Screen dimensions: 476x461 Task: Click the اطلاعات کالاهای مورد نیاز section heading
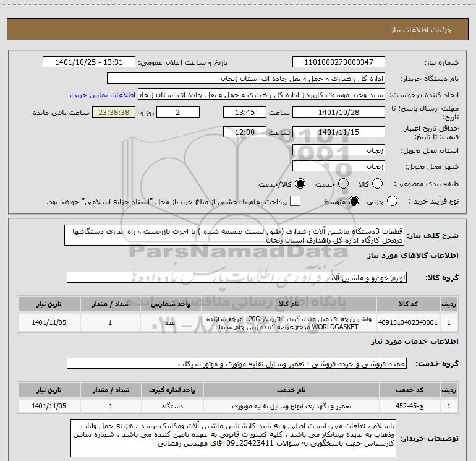click(412, 256)
